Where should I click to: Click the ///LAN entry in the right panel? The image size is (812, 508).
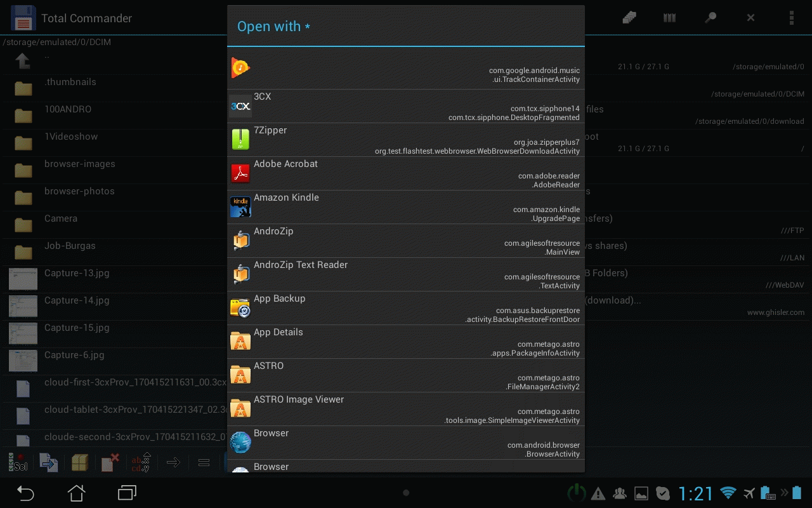click(x=792, y=258)
